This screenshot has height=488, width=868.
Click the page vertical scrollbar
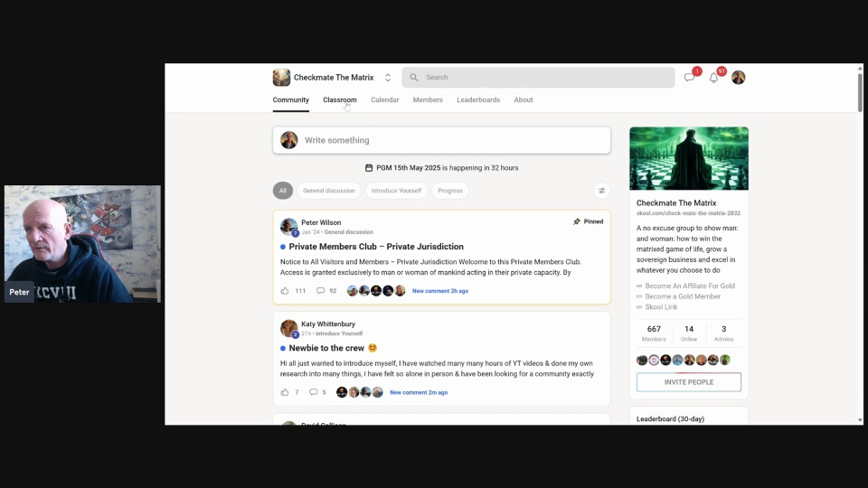[x=860, y=92]
